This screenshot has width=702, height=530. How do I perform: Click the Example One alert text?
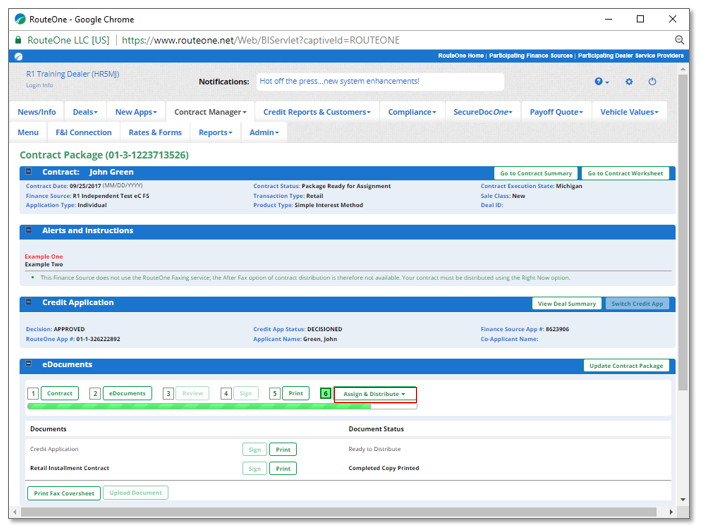pos(44,256)
